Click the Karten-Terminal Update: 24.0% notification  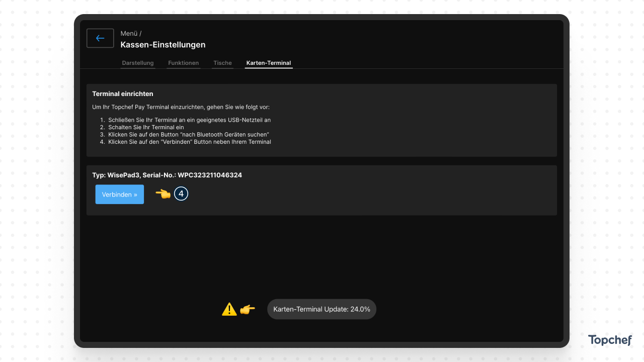(321, 309)
